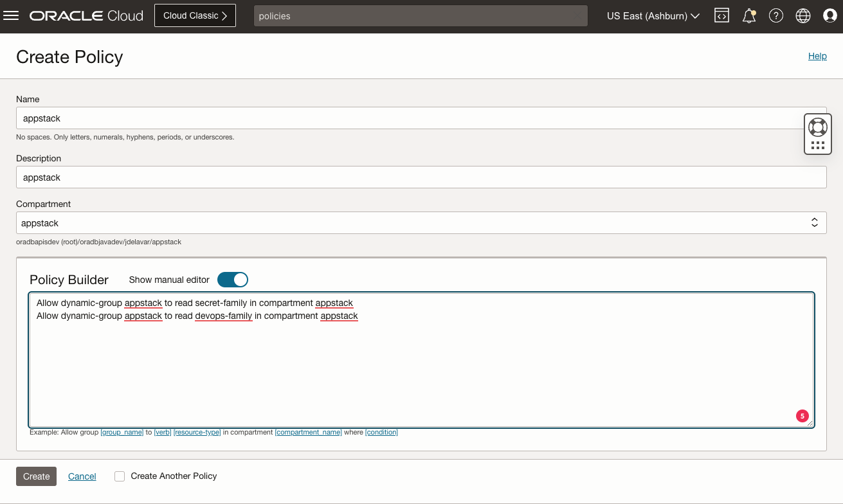Click the grid handle under the lifebuoy
Image resolution: width=843 pixels, height=504 pixels.
[817, 145]
